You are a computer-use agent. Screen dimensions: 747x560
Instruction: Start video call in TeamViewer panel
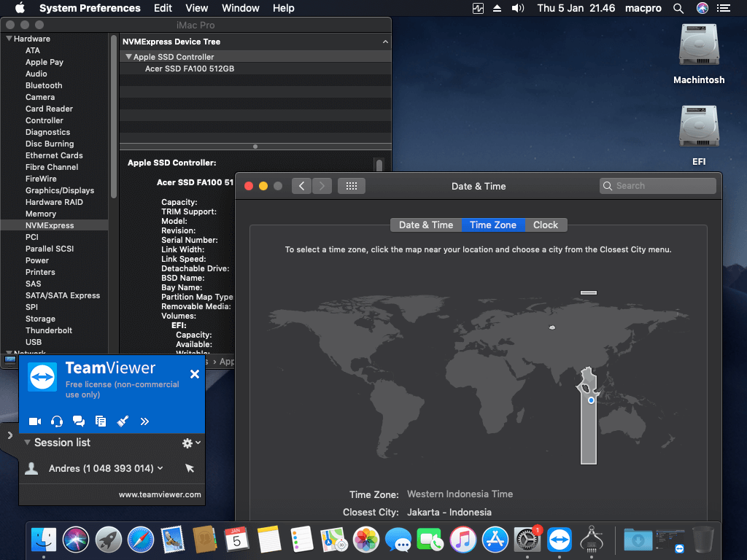pyautogui.click(x=35, y=421)
